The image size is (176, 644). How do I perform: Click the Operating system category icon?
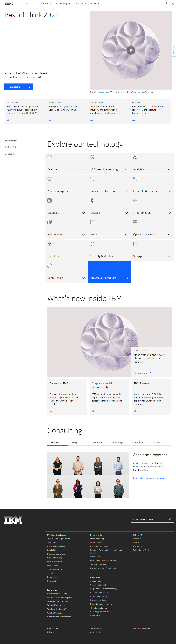pyautogui.click(x=135, y=222)
